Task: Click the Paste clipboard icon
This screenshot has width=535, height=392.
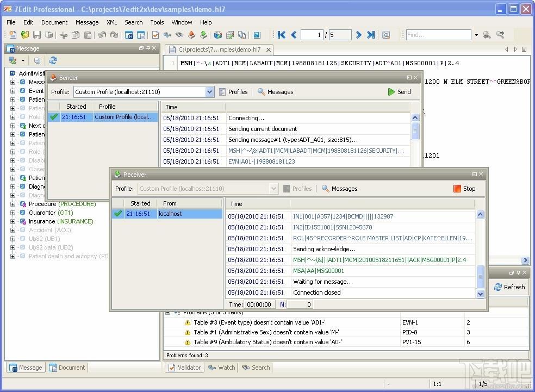Action: click(x=88, y=35)
